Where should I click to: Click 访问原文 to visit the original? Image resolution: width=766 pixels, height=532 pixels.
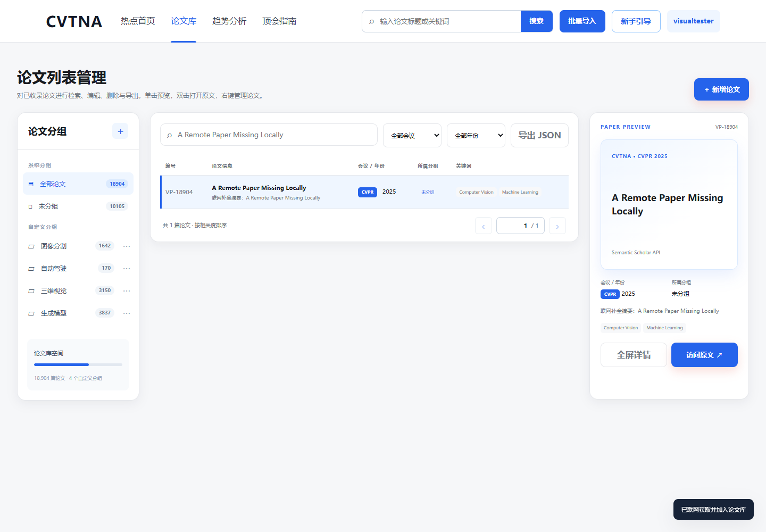coord(704,355)
